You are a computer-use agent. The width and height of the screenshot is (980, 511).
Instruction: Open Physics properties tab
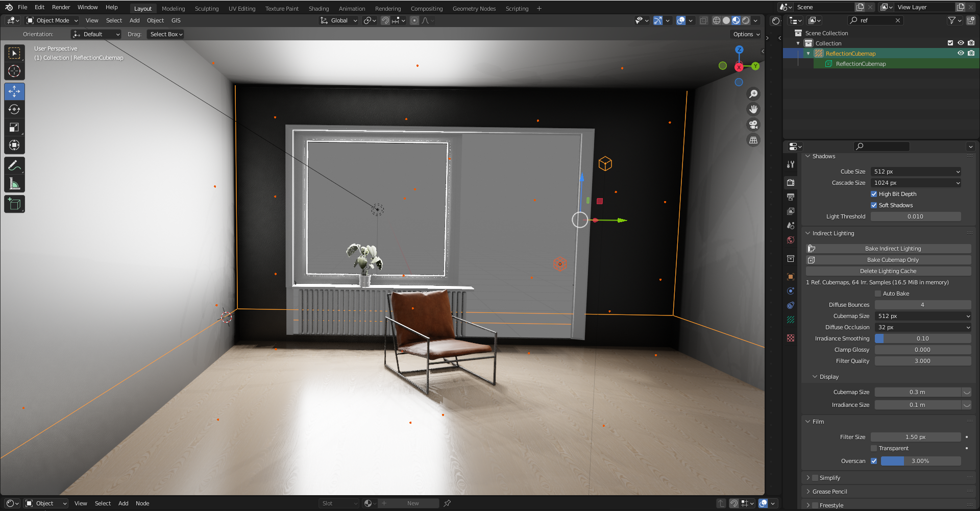(x=791, y=290)
